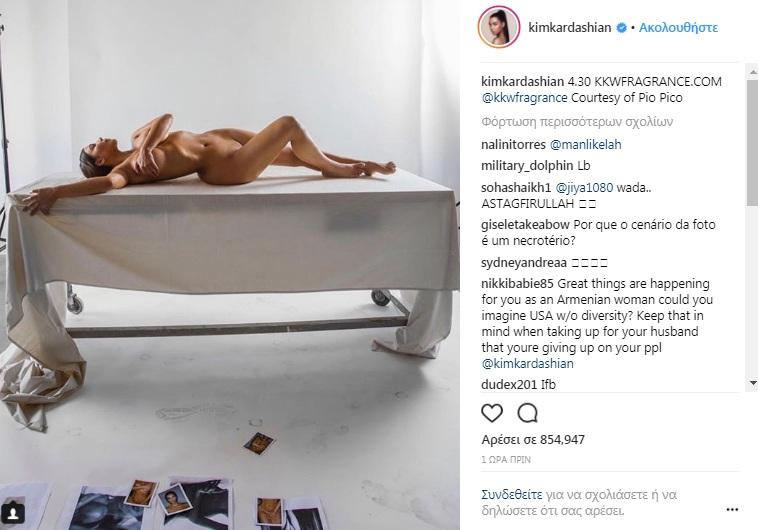Open the kimkardashian profile avatar
Image resolution: width=758 pixels, height=530 pixels.
(x=499, y=27)
